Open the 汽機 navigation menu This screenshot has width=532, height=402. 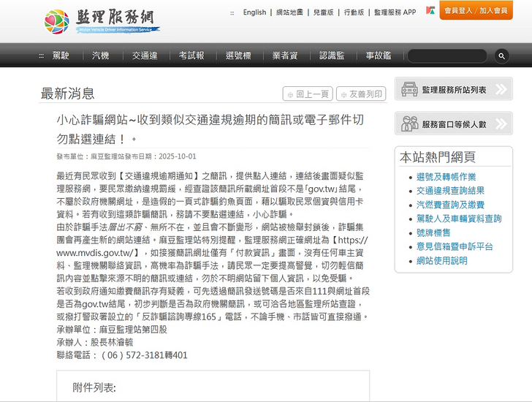tap(101, 56)
